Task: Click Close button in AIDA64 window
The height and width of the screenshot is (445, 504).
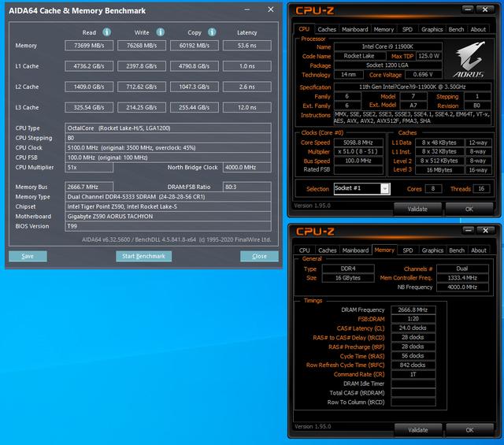Action: (259, 256)
